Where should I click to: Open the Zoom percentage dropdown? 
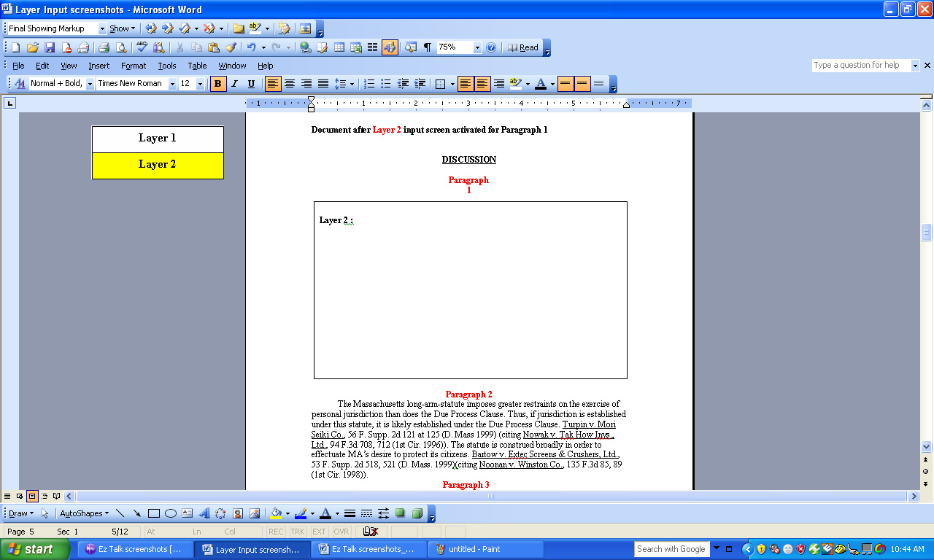coord(477,47)
